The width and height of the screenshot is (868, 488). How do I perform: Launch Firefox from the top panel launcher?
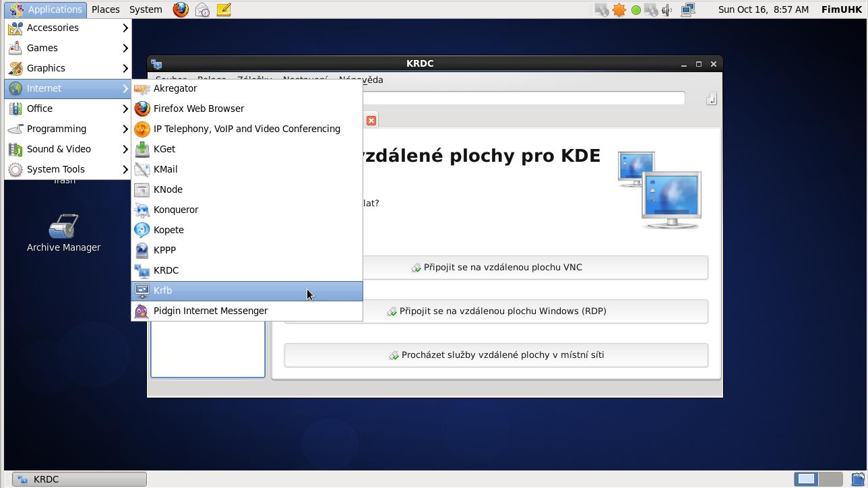click(181, 9)
